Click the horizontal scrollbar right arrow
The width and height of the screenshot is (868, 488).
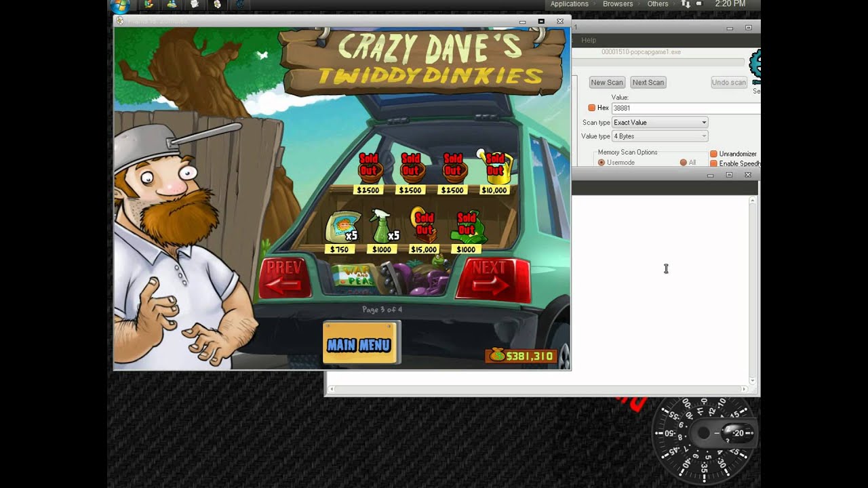pos(744,389)
